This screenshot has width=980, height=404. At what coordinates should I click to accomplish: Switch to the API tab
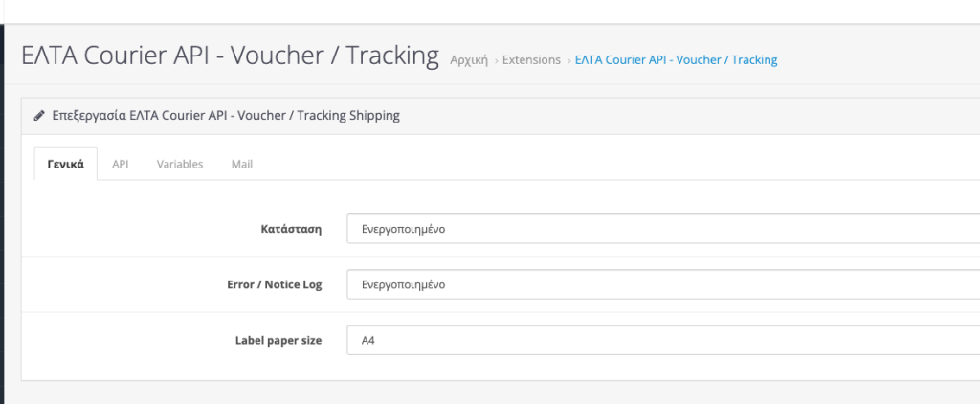click(x=120, y=164)
